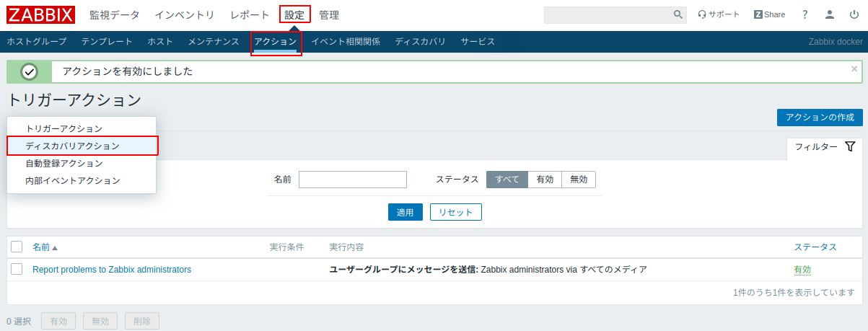Go to メンテナンス submenu
868x331 pixels.
[x=214, y=42]
